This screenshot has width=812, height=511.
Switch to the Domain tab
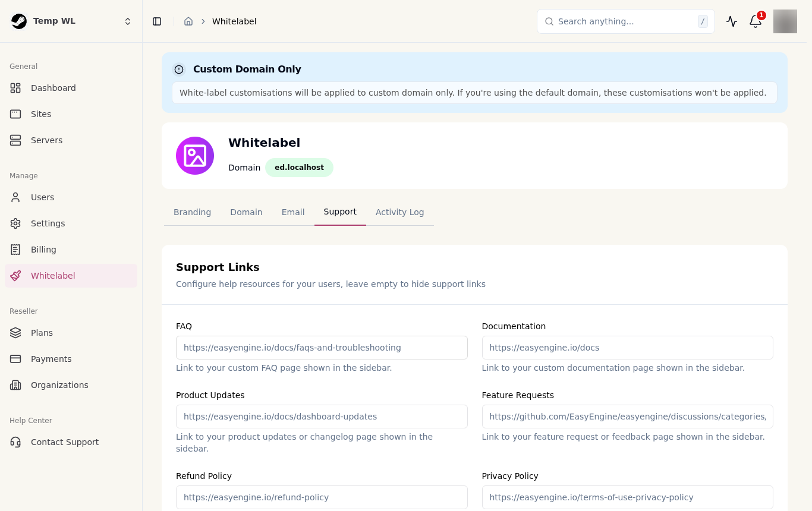pos(246,212)
